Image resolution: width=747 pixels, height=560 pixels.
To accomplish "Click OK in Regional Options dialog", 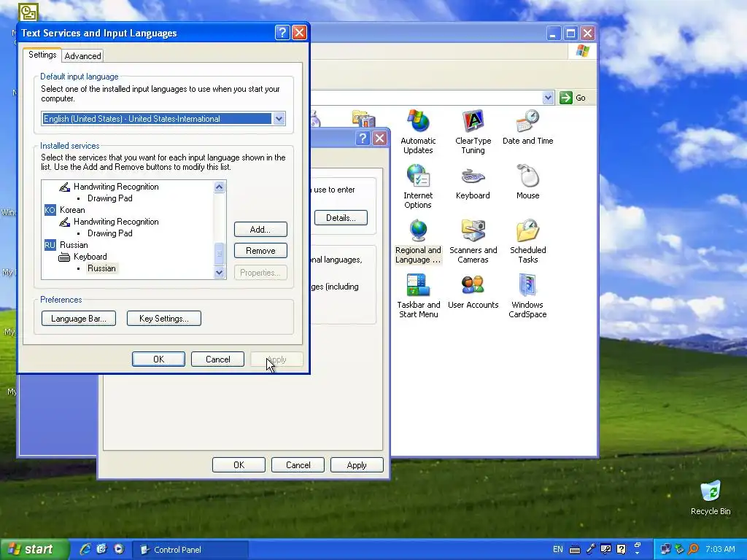I will [239, 465].
